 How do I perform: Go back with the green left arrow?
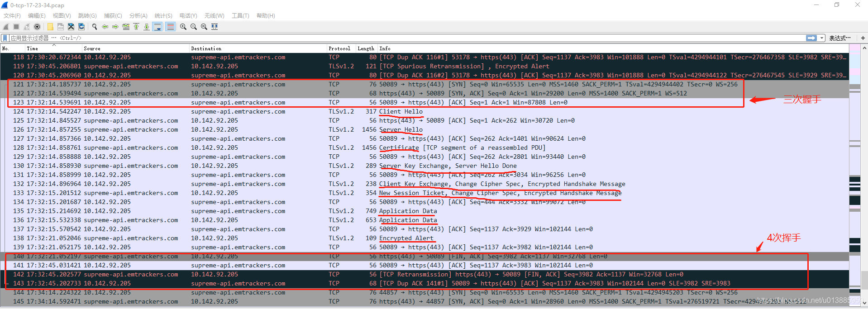105,27
